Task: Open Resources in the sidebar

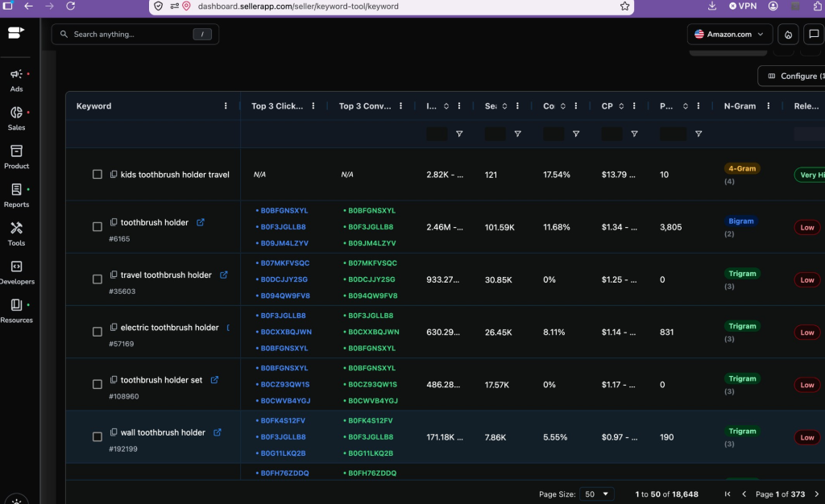Action: tap(16, 311)
